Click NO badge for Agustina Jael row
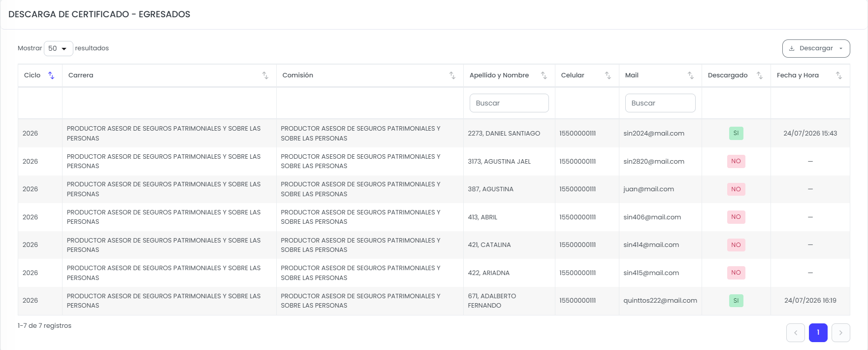The width and height of the screenshot is (868, 350). 736,161
